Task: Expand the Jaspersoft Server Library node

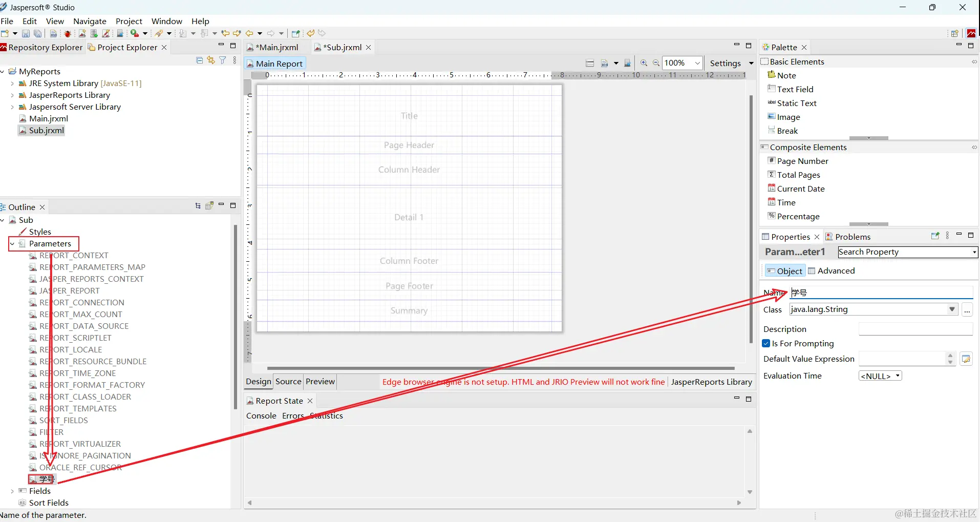Action: 12,107
